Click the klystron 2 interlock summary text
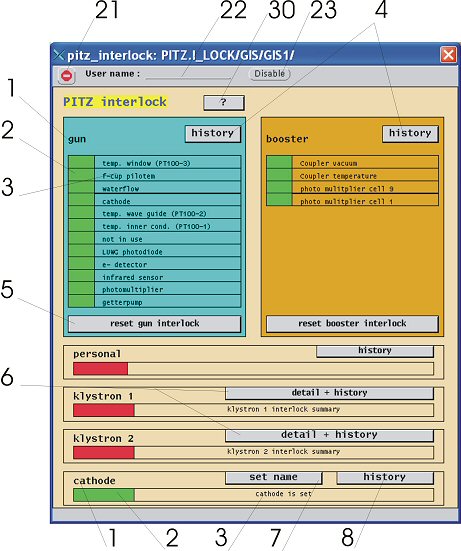Screen dimensions: 461x551 284,452
